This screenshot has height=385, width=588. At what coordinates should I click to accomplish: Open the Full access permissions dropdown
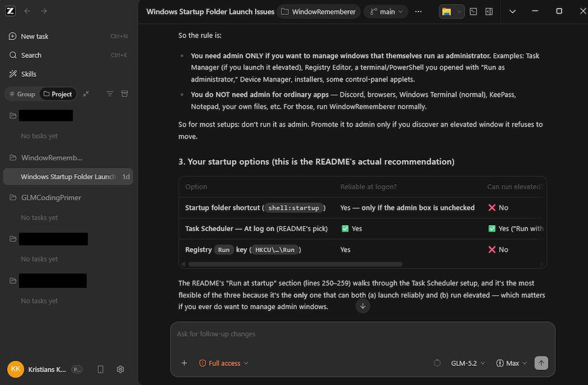pyautogui.click(x=224, y=363)
